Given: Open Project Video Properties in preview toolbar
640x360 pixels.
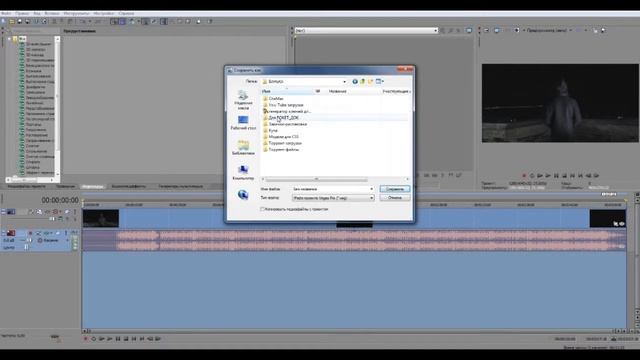Looking at the screenshot, I should 486,30.
